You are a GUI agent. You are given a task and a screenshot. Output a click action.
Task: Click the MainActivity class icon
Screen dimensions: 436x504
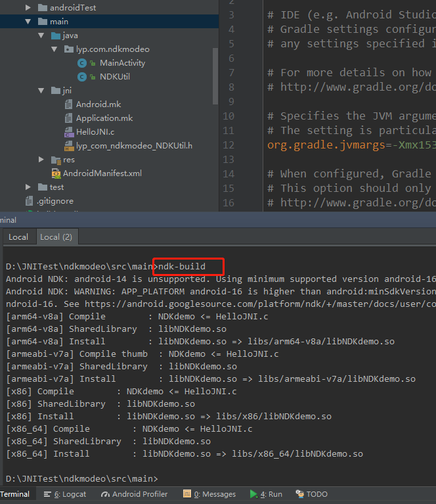pos(82,63)
